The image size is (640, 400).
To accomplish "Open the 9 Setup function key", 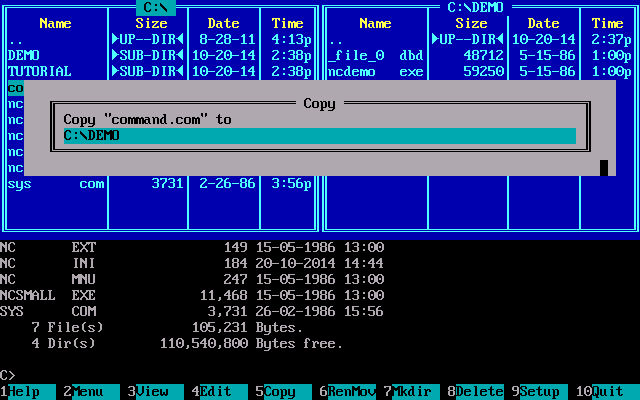I will point(540,392).
